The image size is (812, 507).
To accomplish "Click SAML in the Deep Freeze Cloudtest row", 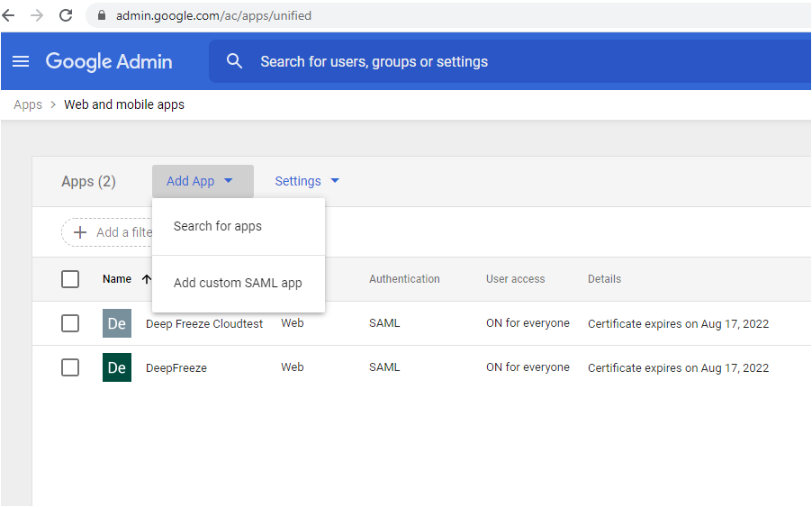I will (384, 323).
